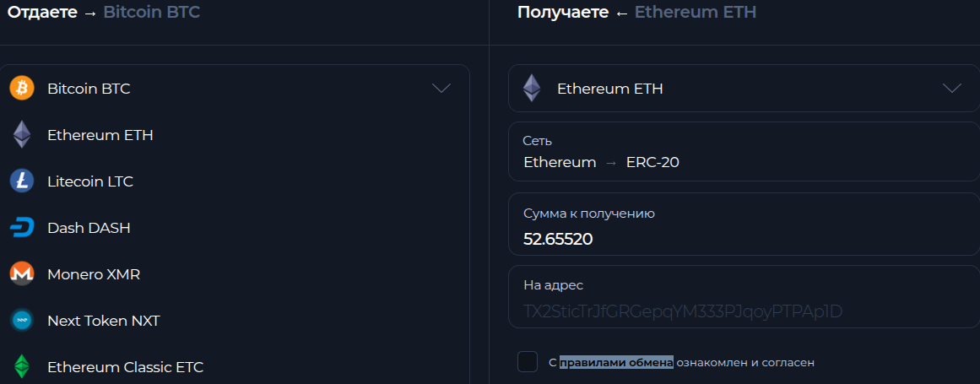980x384 pixels.
Task: Click the Ethereum diamond icon in the currency list
Action: [x=22, y=135]
